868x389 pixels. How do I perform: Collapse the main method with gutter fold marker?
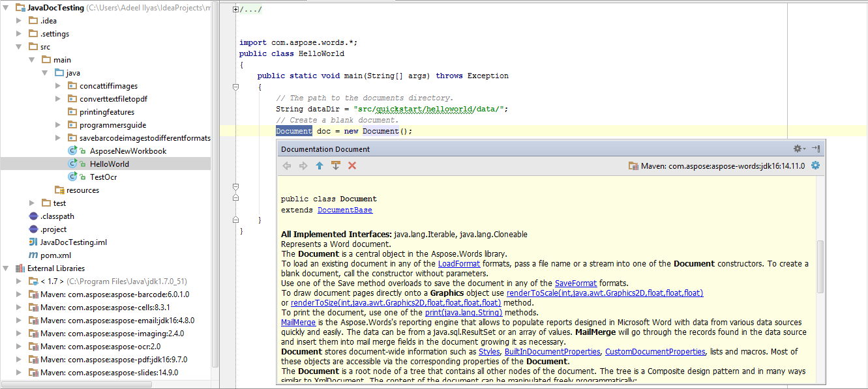(x=235, y=87)
